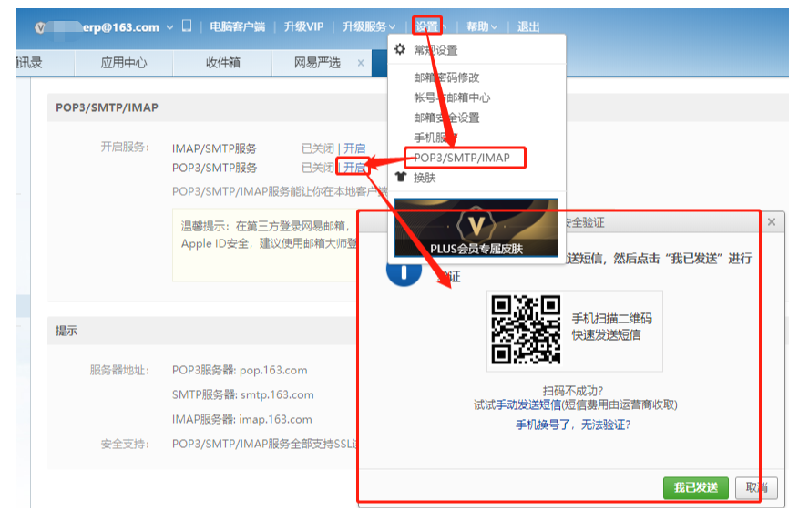This screenshot has width=809, height=532.
Task: Click the 取消 button in dialog
Action: point(756,487)
